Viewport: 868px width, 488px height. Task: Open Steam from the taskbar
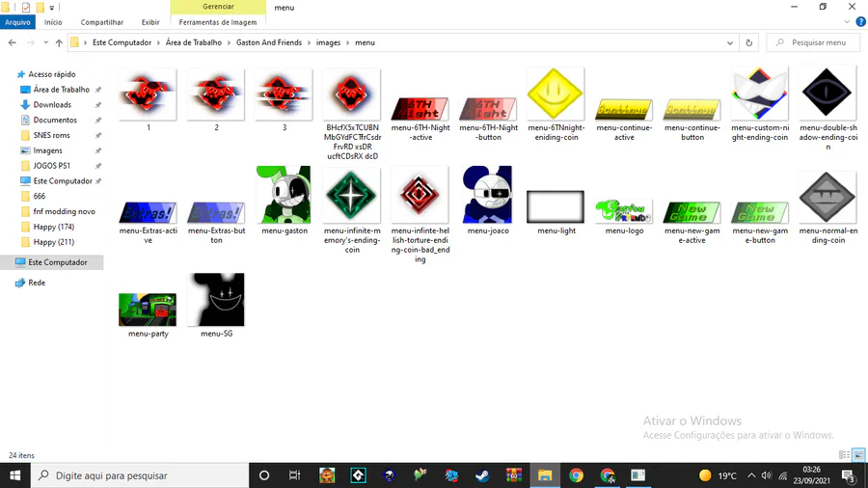482,475
